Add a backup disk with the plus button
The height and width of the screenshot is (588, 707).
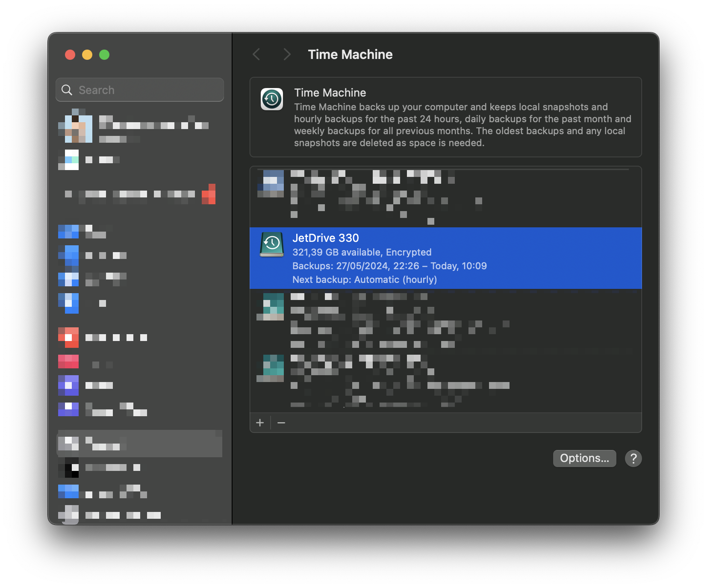click(x=260, y=423)
